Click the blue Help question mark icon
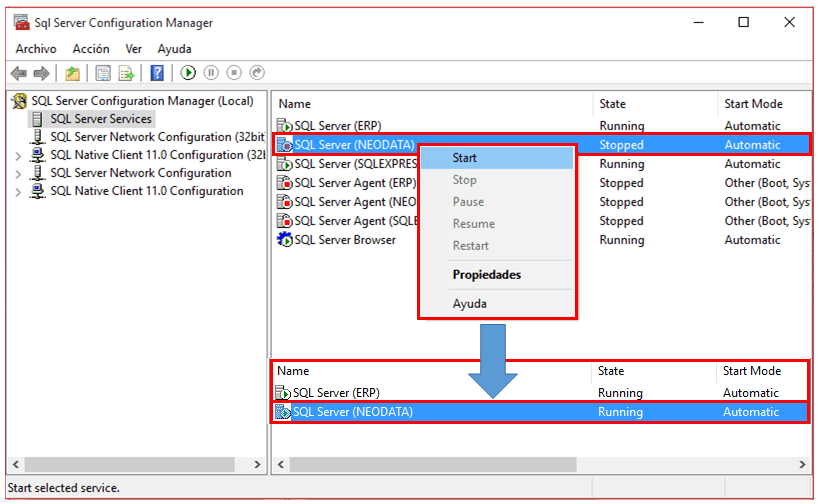 pos(157,73)
